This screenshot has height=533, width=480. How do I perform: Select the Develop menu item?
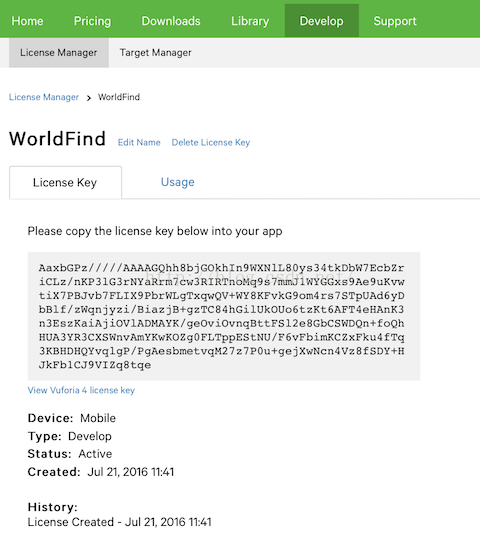(x=322, y=20)
